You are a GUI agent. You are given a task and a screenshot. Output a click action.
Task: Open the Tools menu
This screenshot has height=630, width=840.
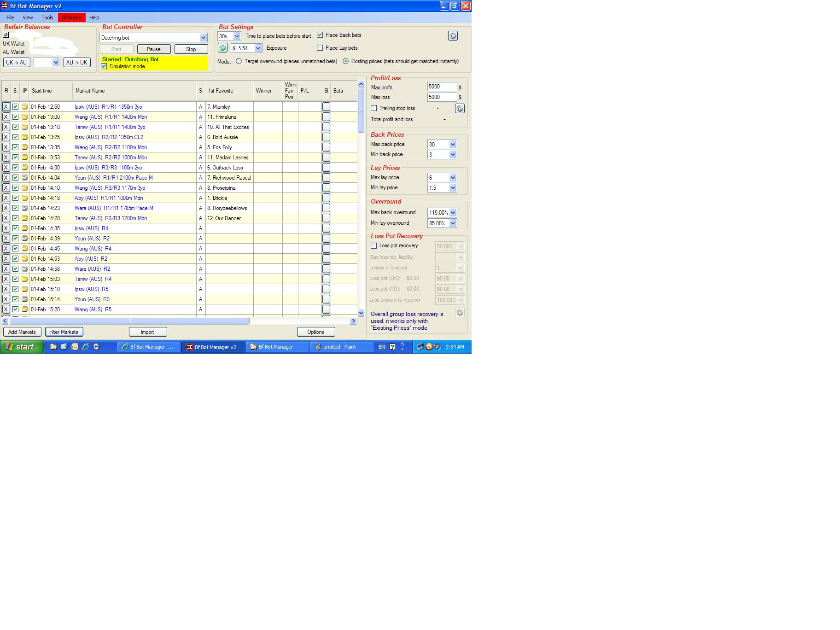[47, 17]
